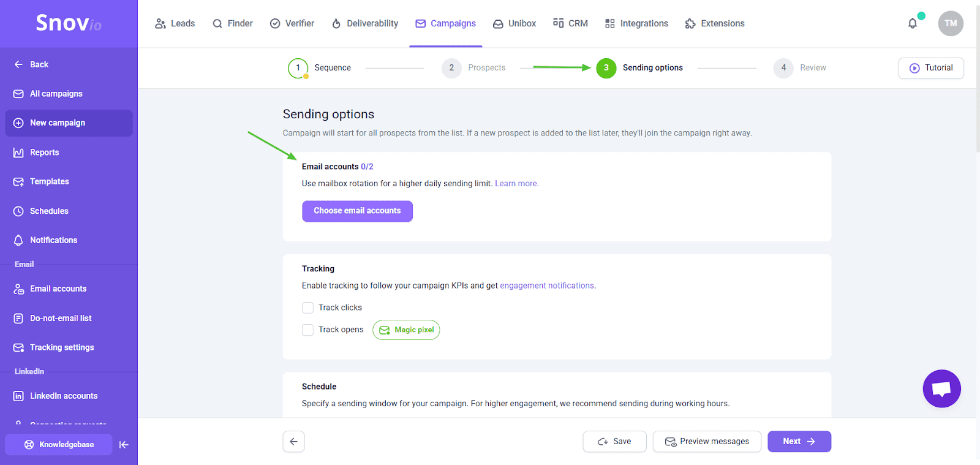980x465 pixels.
Task: Open the Campaigns tab
Action: point(445,23)
